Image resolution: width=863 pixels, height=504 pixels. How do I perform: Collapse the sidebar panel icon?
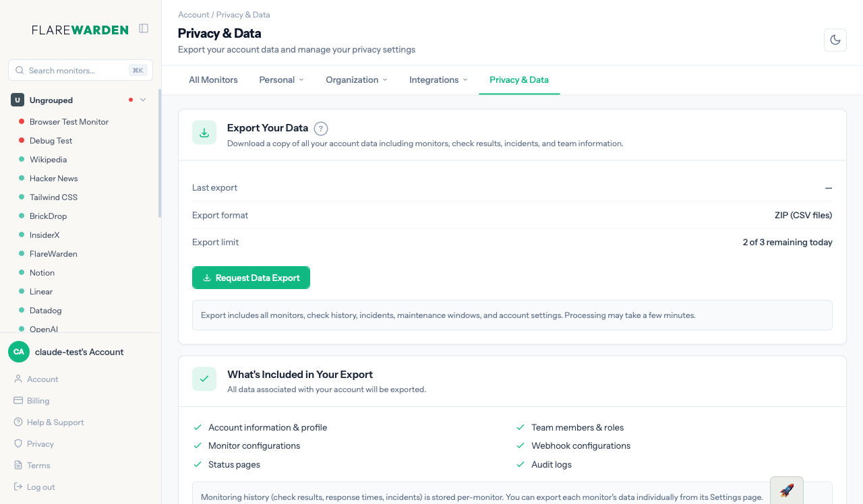tap(144, 28)
